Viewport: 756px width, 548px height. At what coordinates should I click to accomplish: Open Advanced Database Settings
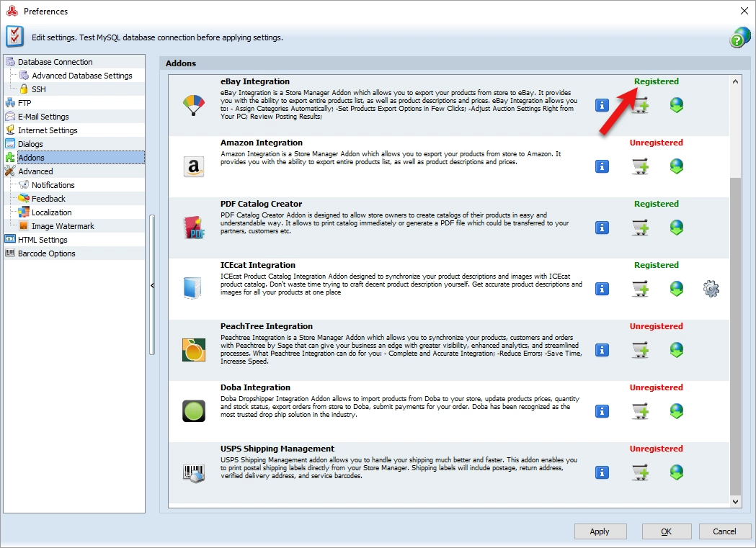pos(81,76)
